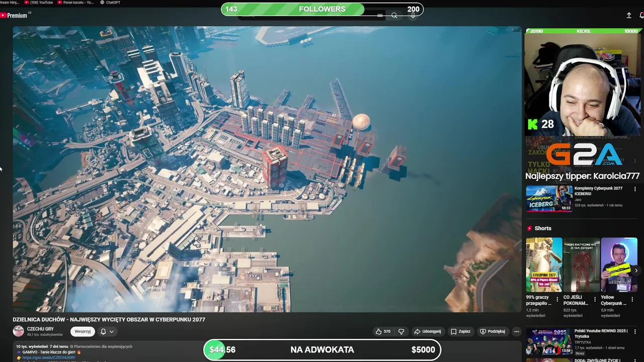Viewport: 644px width, 362px height.
Task: Open the gvo.deals/CZECHUGRY link
Action: tap(48, 357)
